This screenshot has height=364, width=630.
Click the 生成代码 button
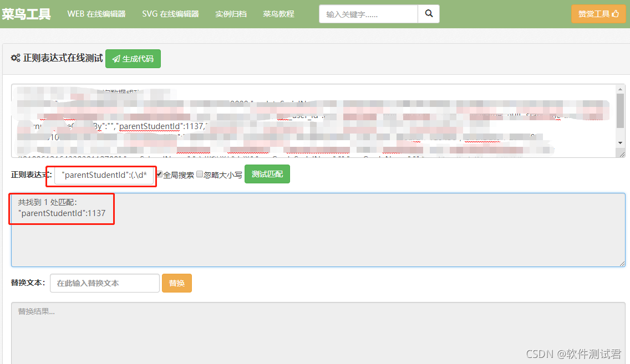coord(133,59)
